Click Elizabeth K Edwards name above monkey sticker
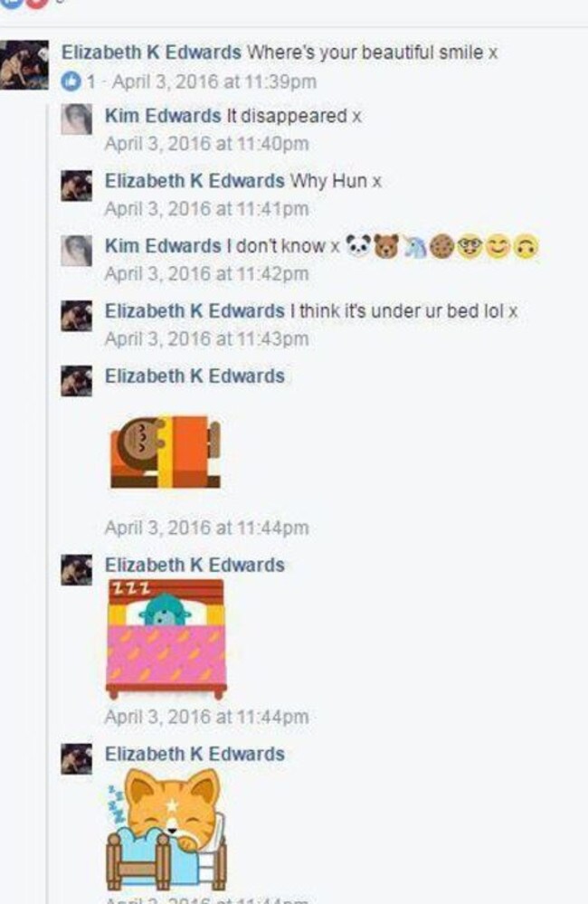This screenshot has width=588, height=904. (194, 376)
